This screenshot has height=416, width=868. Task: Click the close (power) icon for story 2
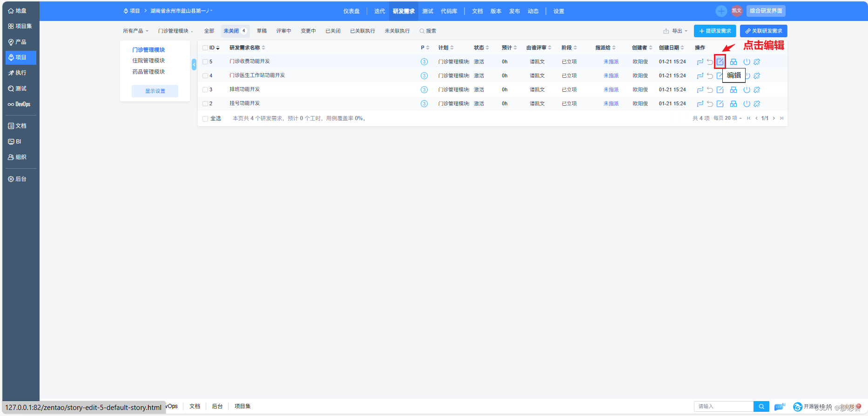tap(747, 103)
